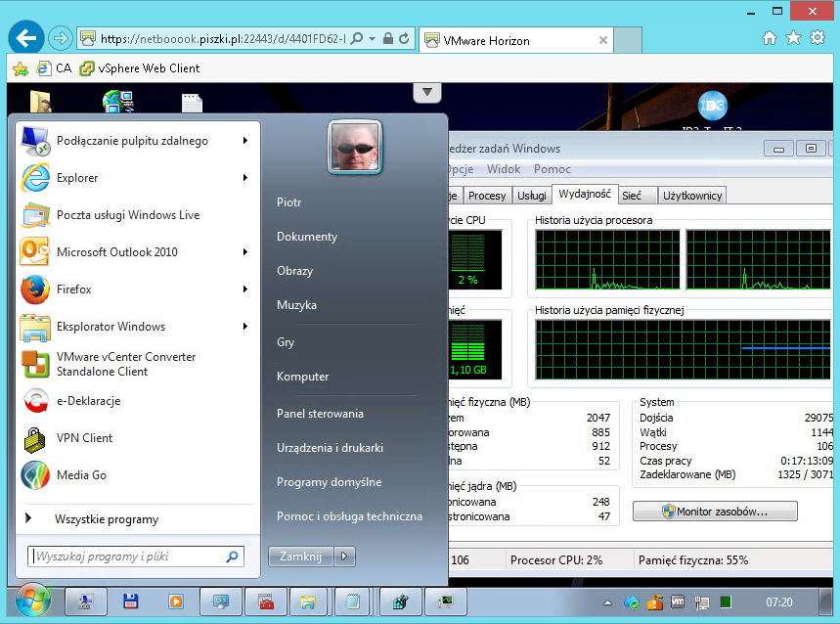840x624 pixels.
Task: Open the browser Home page icon
Action: [770, 38]
